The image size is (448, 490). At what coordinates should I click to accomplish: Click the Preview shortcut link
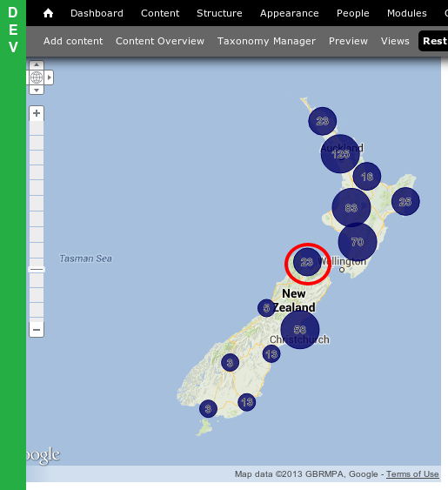[x=348, y=41]
